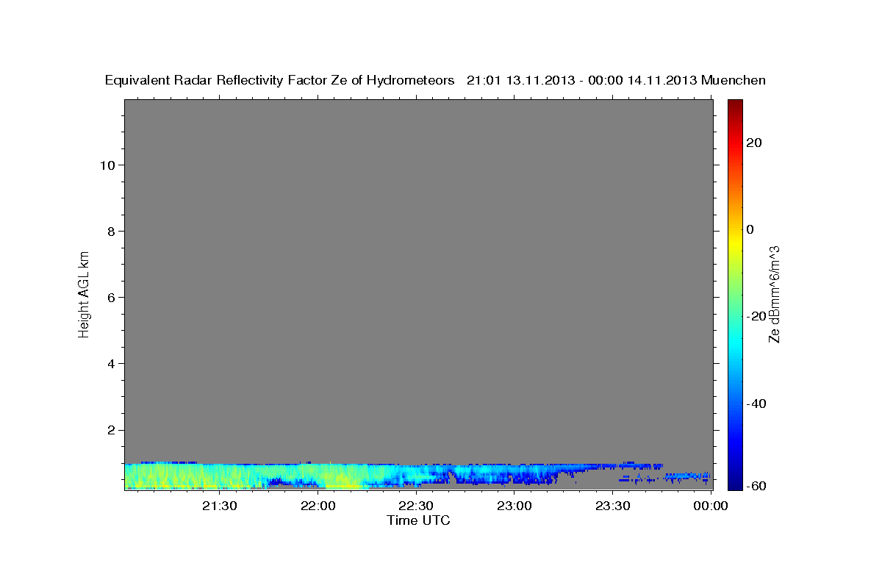Click the colorbar label 20

[x=753, y=143]
